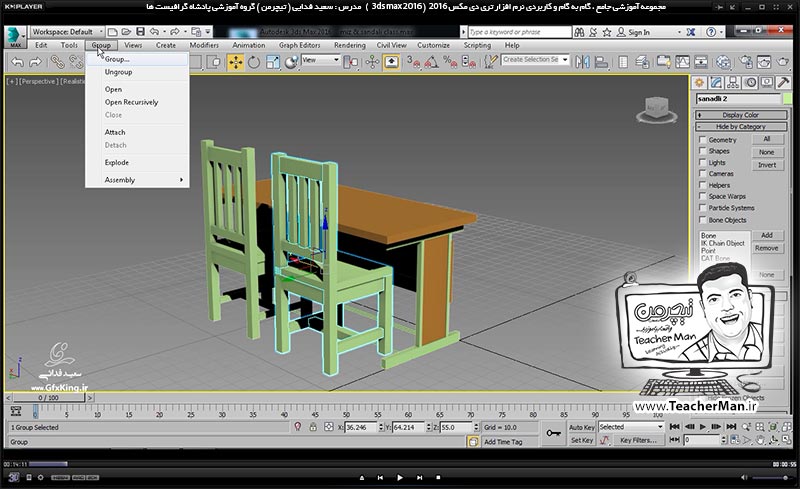
Task: Toggle the Auto Key button
Action: (582, 427)
